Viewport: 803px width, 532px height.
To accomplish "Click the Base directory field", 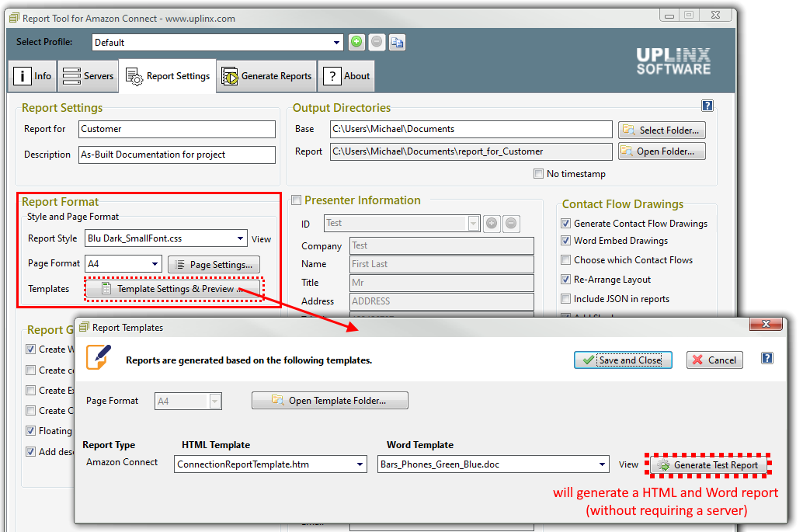I will pyautogui.click(x=471, y=129).
